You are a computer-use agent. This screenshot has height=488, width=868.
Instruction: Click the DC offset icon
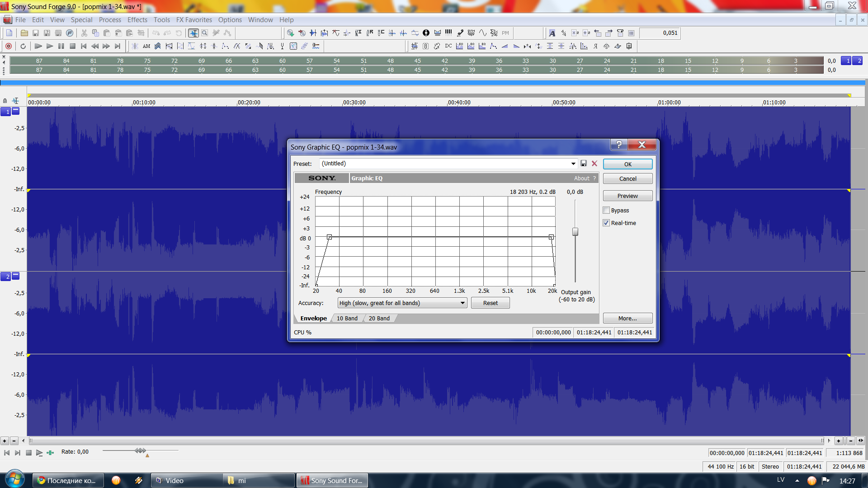tap(448, 46)
